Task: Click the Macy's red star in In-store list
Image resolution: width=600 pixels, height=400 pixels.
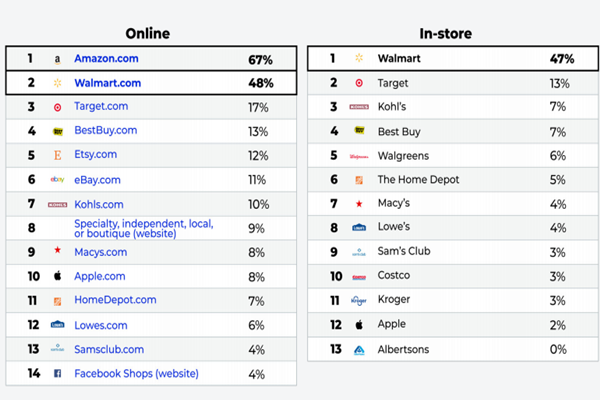Action: click(x=359, y=204)
